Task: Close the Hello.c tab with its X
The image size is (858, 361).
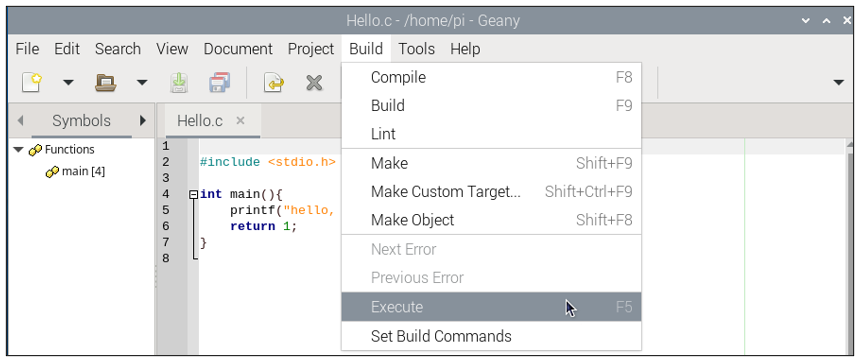Action: (x=240, y=120)
